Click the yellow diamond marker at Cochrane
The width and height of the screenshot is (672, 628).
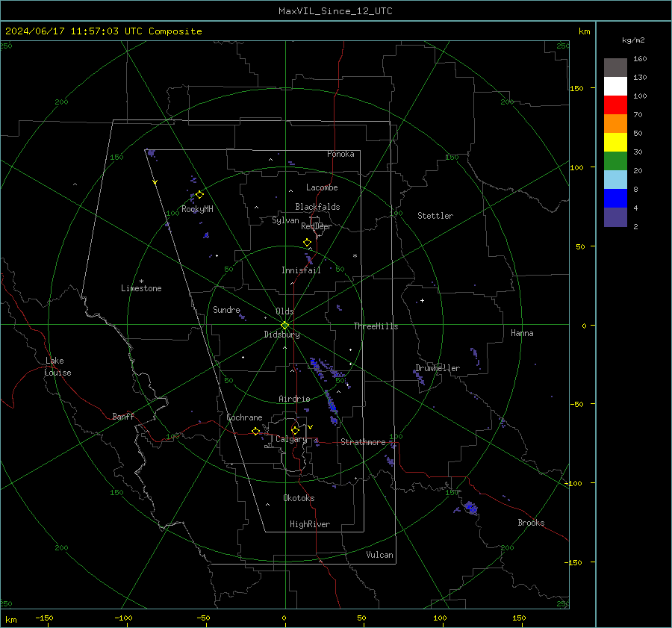(x=256, y=431)
